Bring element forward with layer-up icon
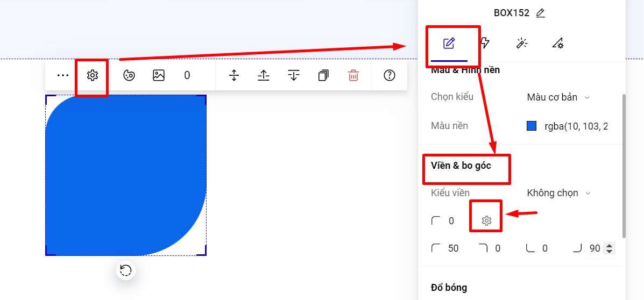Viewport: 644px width, 300px height. click(x=263, y=75)
